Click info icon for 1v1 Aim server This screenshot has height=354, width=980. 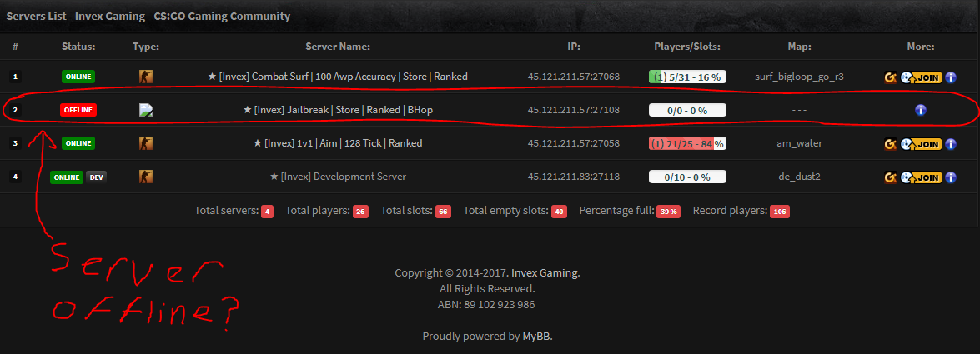(x=951, y=144)
